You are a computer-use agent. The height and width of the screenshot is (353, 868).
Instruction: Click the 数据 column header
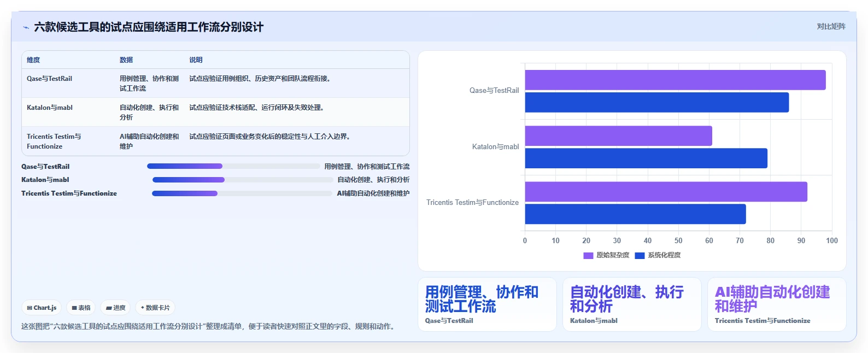[126, 60]
